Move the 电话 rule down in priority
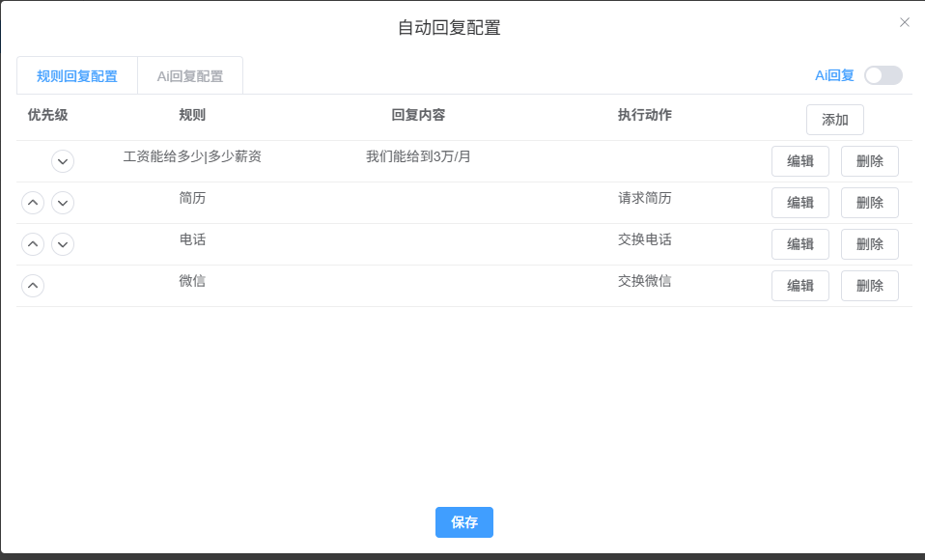Image resolution: width=925 pixels, height=560 pixels. [63, 243]
